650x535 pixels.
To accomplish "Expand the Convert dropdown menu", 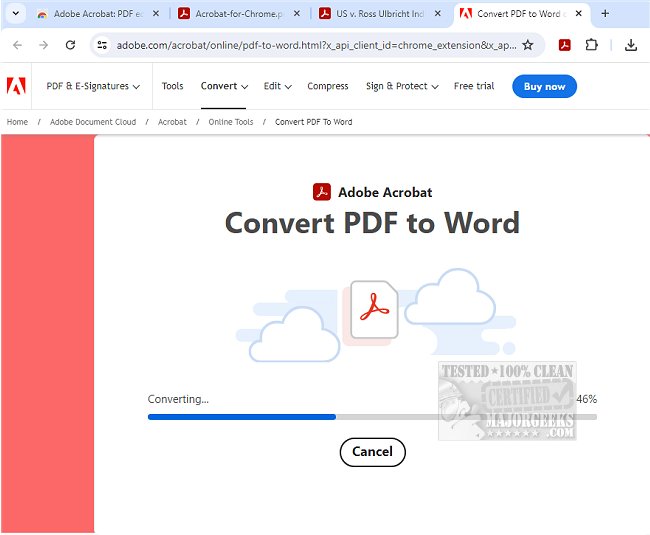I will tap(224, 86).
